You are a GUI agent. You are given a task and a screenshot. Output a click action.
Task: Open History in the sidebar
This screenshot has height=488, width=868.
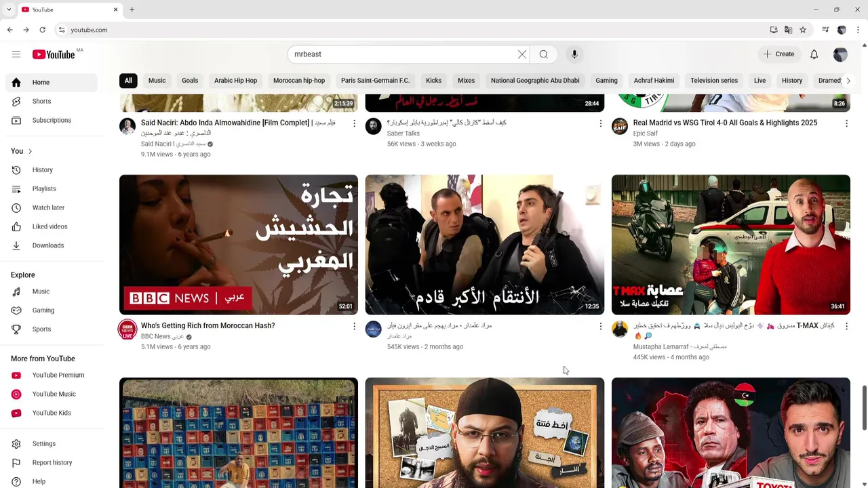pos(52,169)
